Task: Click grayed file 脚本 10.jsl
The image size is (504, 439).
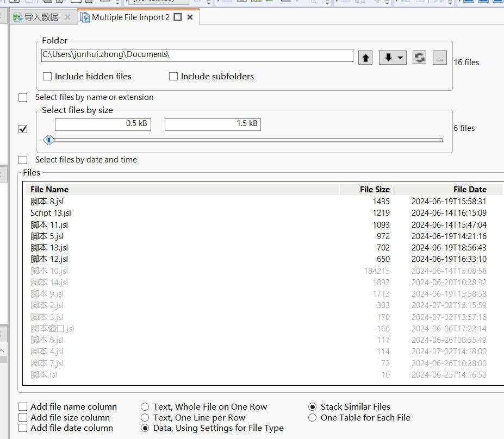Action: [49, 271]
